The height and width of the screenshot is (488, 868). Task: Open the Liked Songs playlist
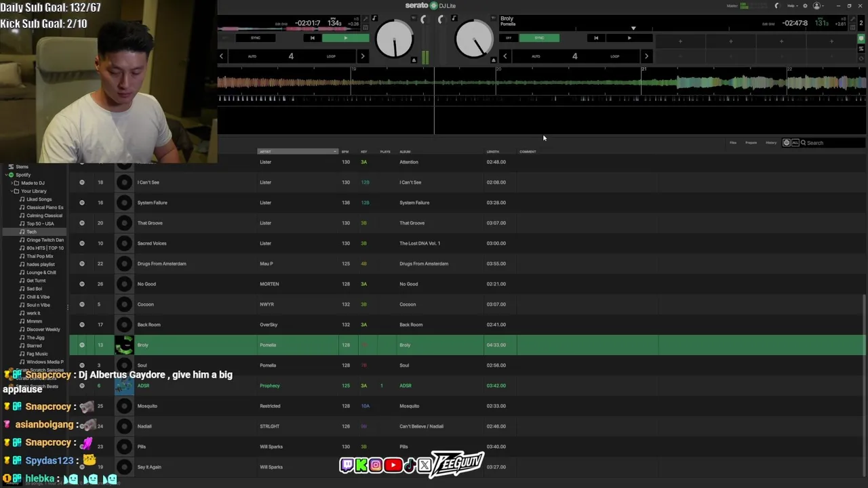tap(39, 199)
